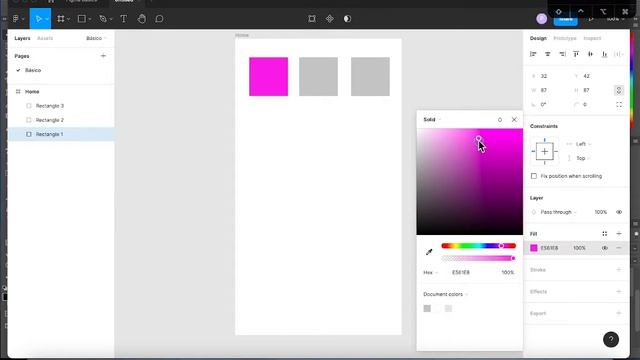Add a new fill with plus
This screenshot has height=360, width=640.
tap(619, 234)
